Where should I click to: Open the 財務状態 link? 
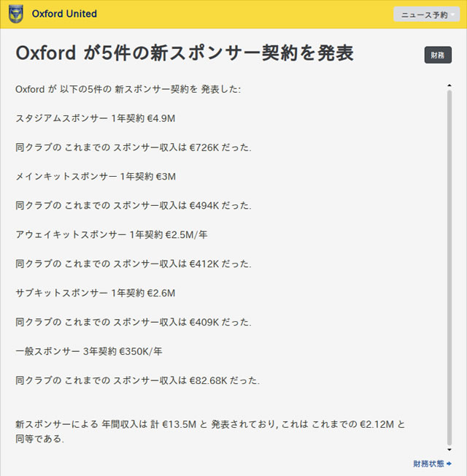pos(432,464)
